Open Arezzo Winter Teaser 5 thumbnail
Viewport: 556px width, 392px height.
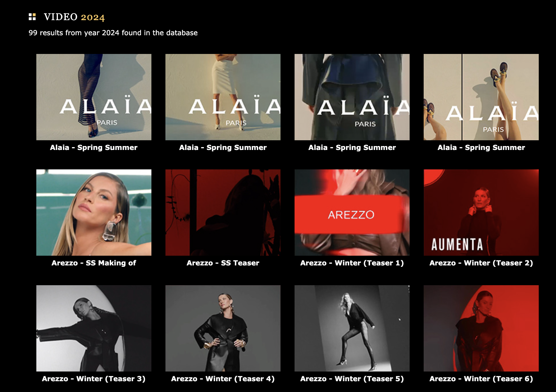[x=352, y=328]
